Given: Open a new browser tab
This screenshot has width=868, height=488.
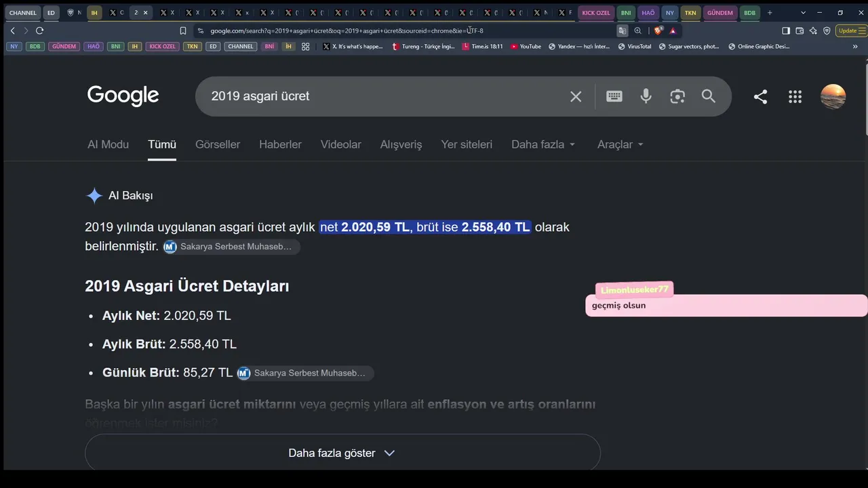Looking at the screenshot, I should click(x=770, y=13).
